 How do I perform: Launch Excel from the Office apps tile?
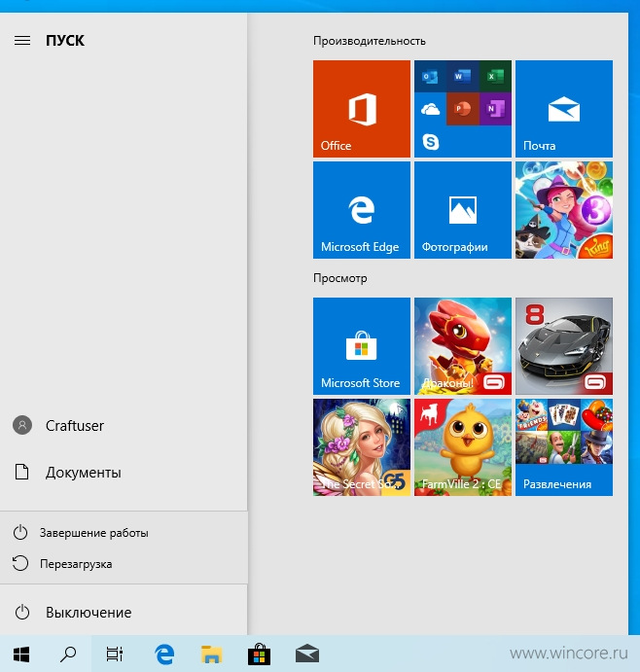tap(495, 76)
